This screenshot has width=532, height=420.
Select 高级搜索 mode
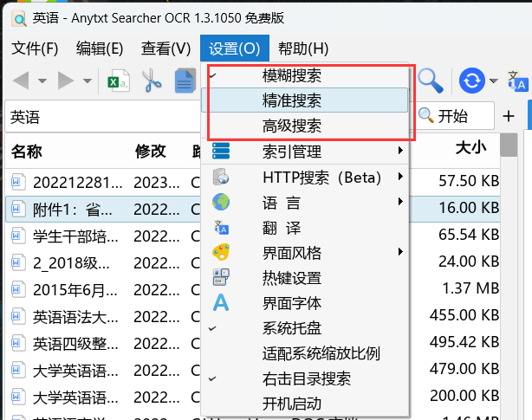point(305,126)
